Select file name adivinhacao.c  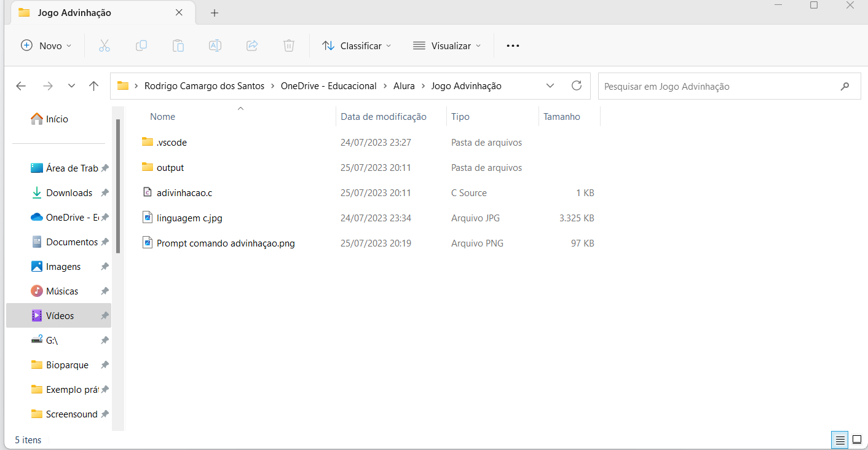pos(184,193)
